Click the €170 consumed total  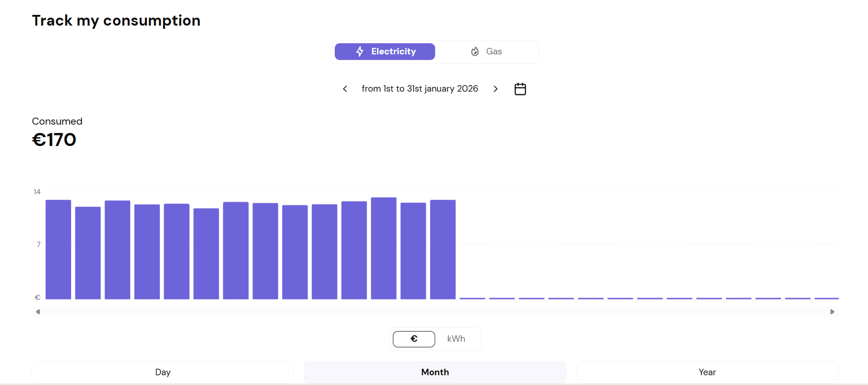(x=54, y=140)
